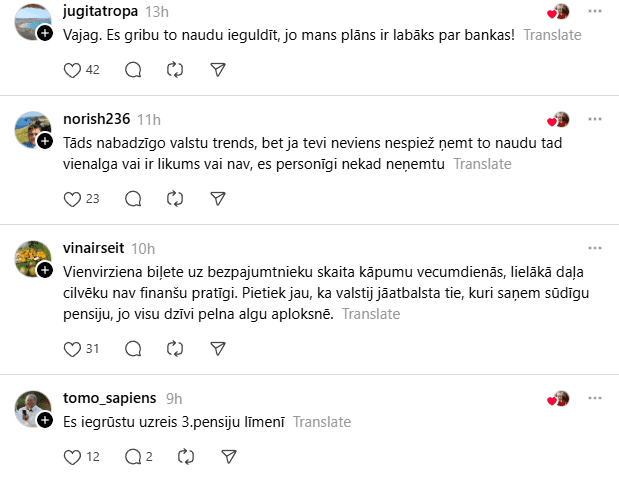Like norish236's comment
The height and width of the screenshot is (477, 619).
(x=72, y=199)
